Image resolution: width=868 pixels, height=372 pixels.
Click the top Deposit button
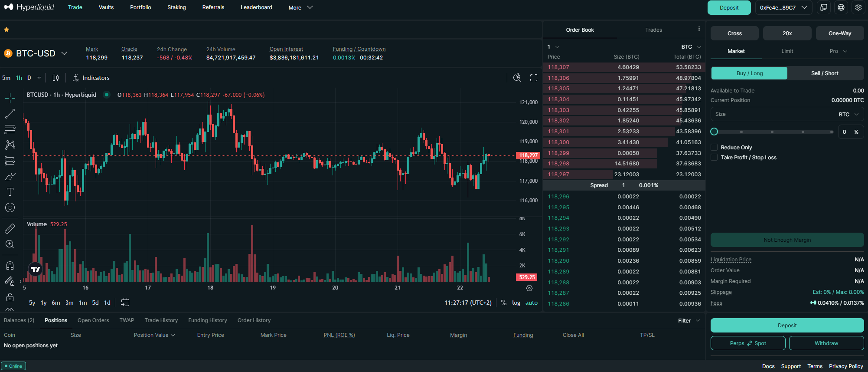pos(729,7)
